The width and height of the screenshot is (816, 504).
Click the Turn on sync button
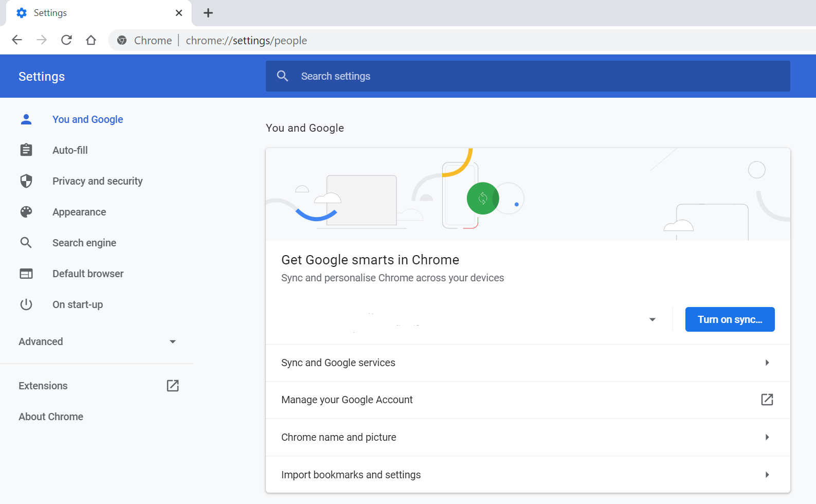(730, 319)
